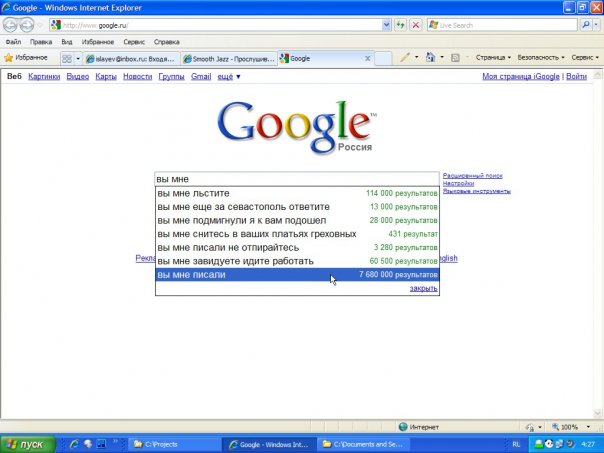Select suggestion "вы мне льстите"

tap(193, 192)
